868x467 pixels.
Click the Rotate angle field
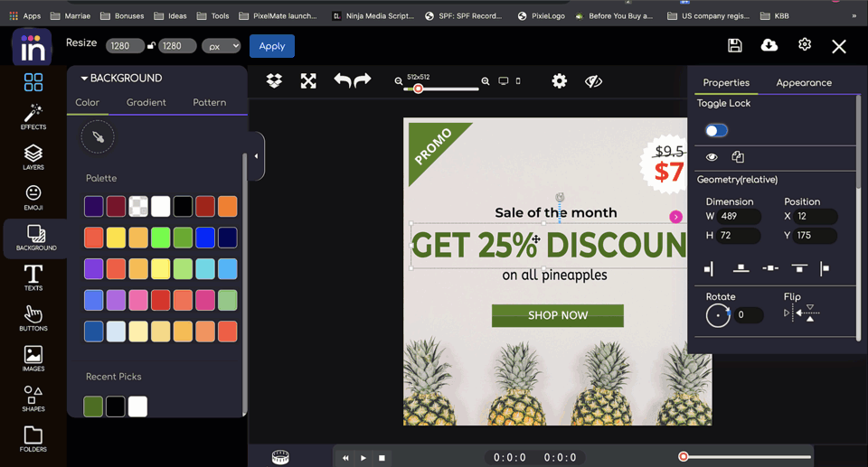click(x=750, y=315)
